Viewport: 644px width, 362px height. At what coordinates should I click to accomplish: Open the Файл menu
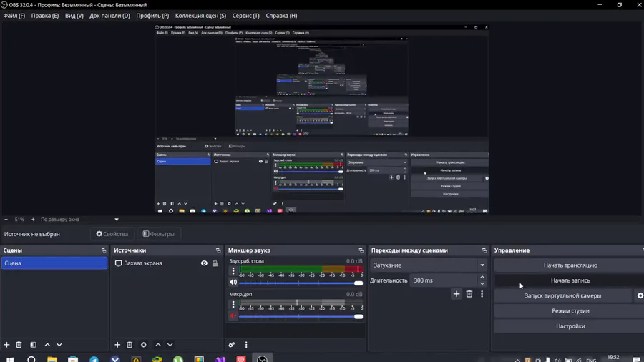click(x=14, y=16)
